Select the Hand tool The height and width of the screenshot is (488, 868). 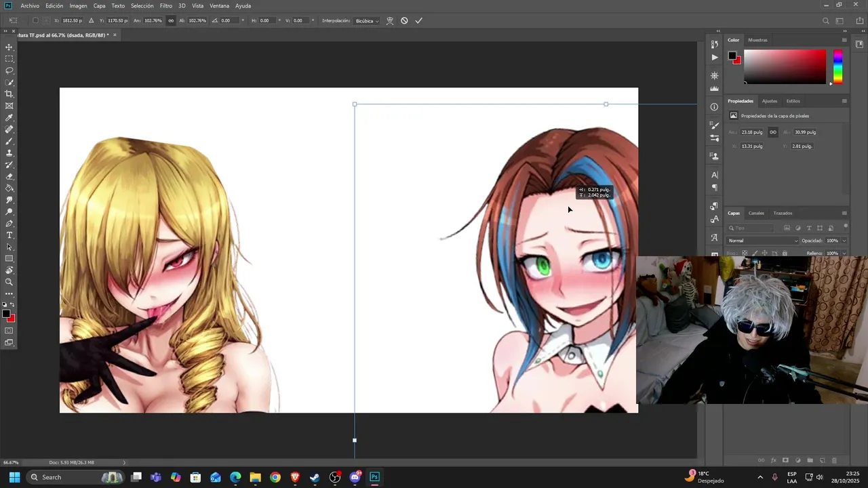(9, 270)
